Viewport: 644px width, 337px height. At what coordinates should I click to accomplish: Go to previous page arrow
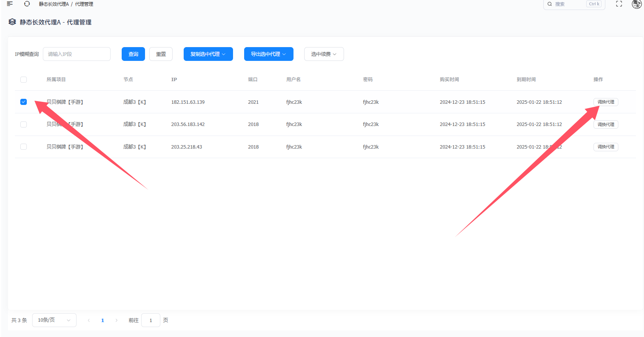[89, 321]
